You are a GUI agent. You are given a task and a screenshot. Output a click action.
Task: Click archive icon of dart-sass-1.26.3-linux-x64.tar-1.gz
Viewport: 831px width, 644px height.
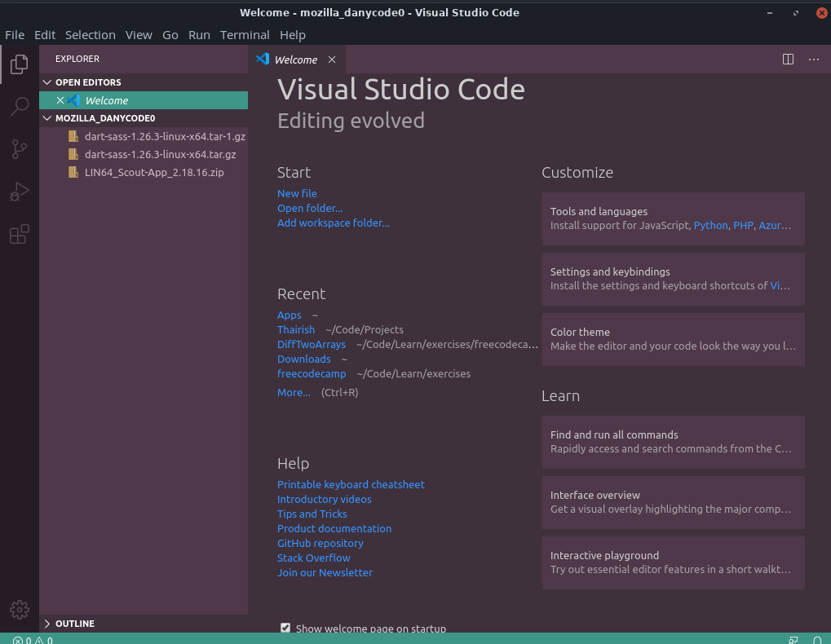click(73, 136)
